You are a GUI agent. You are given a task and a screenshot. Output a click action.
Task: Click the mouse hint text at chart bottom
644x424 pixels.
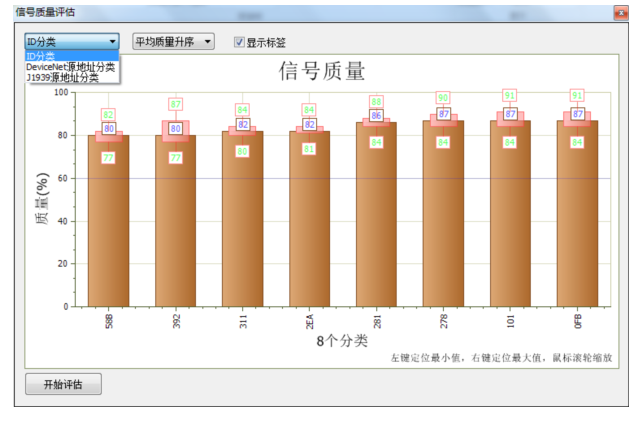tap(501, 358)
